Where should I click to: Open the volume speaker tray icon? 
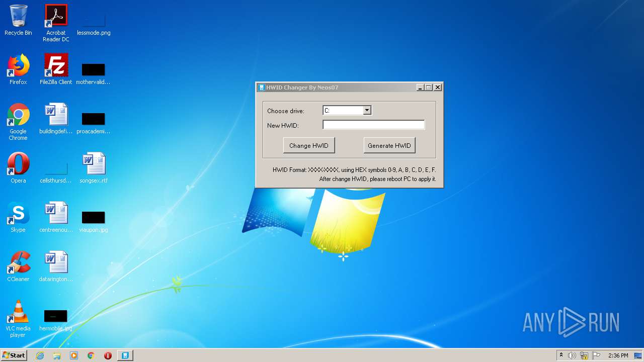(572, 355)
